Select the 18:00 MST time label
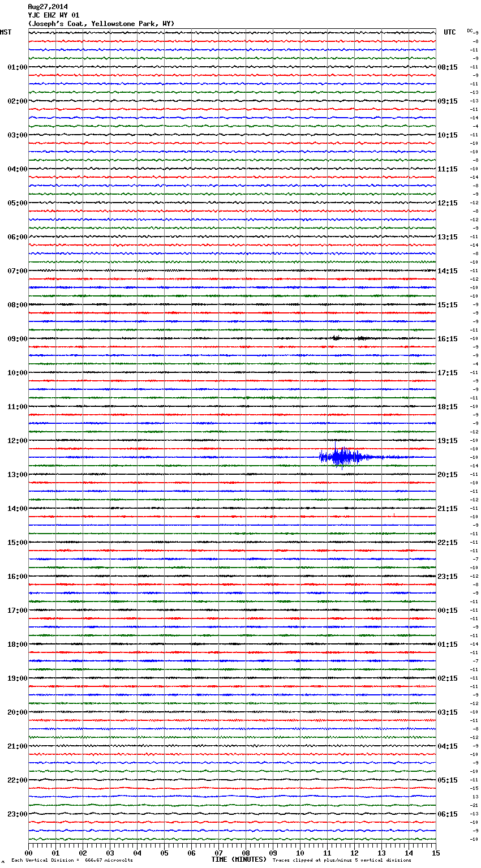 coord(18,644)
